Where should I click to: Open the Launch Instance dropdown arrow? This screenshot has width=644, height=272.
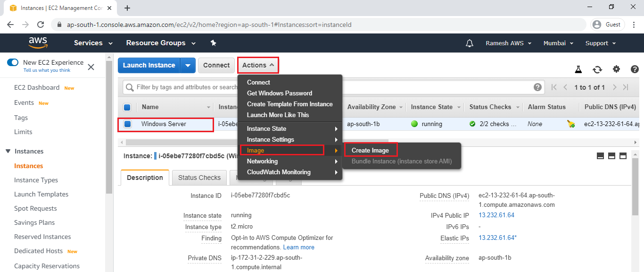pyautogui.click(x=188, y=65)
